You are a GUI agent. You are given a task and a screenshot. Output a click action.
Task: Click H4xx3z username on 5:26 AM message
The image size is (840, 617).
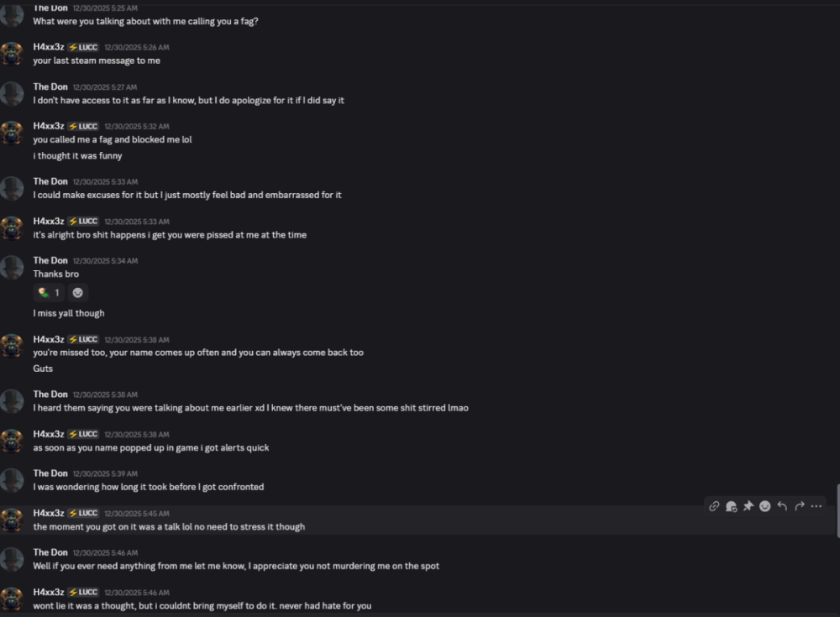(49, 47)
